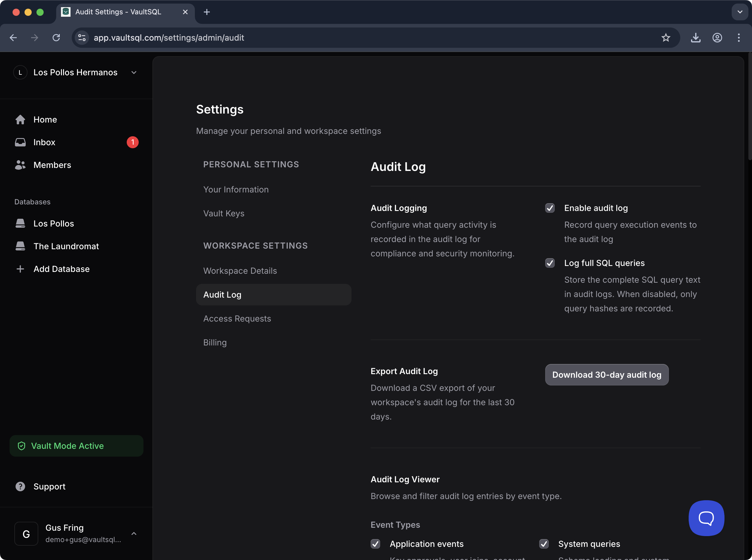Open the Access Requests settings section
Screen dimensions: 752x560
(x=237, y=319)
